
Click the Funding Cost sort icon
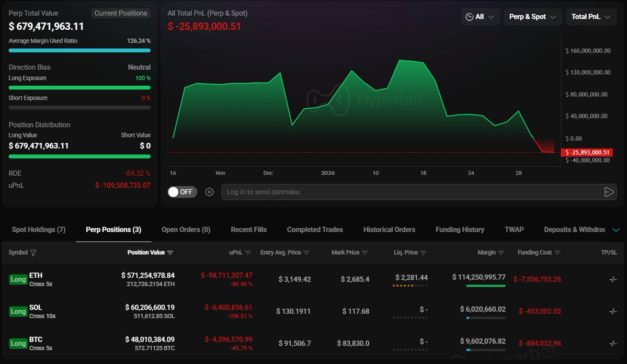pos(557,253)
